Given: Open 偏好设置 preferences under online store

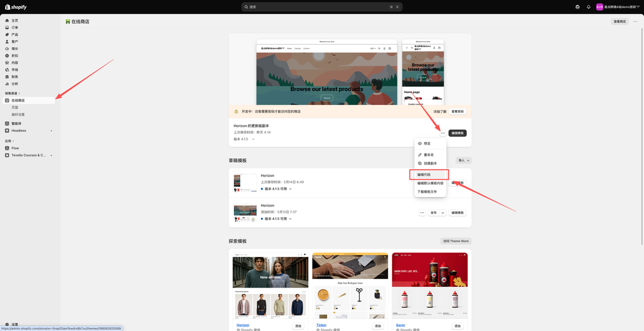Looking at the screenshot, I should (x=18, y=114).
